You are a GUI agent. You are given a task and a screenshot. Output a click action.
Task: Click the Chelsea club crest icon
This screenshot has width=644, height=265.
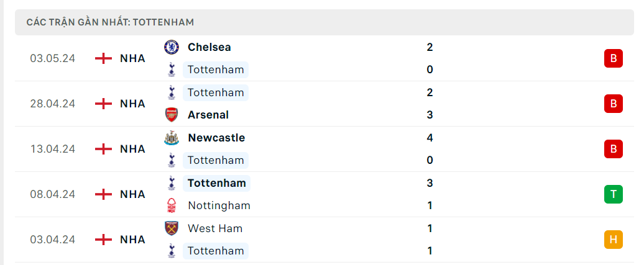(172, 47)
